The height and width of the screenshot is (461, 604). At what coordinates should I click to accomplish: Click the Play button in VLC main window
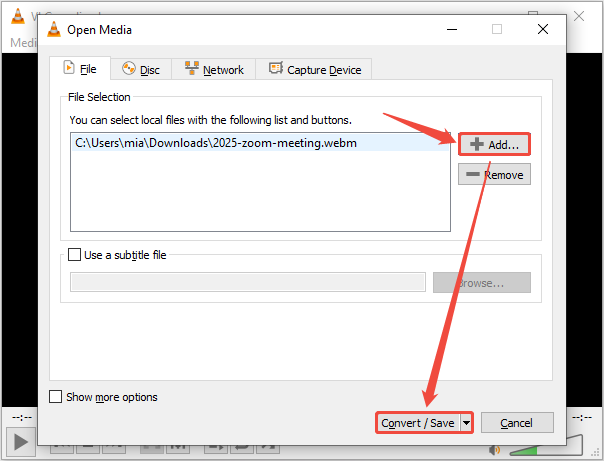21,442
